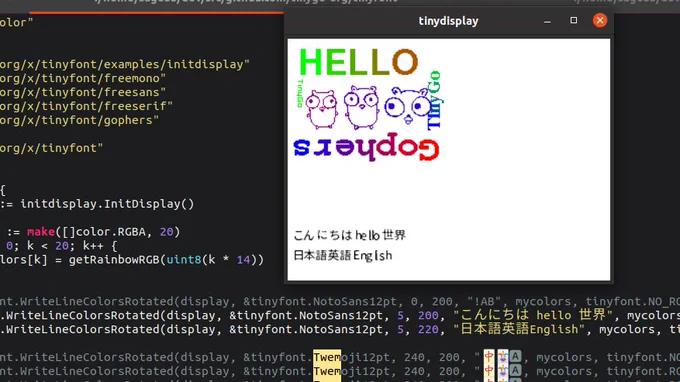Click the rainbow HELLO text in tinydisplay
Image resolution: width=680 pixels, height=382 pixels.
coord(358,62)
